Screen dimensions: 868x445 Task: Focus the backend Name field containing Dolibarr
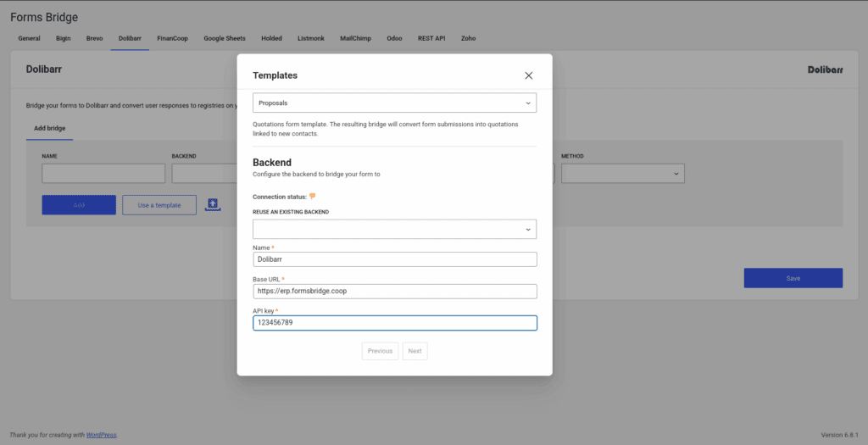[395, 259]
